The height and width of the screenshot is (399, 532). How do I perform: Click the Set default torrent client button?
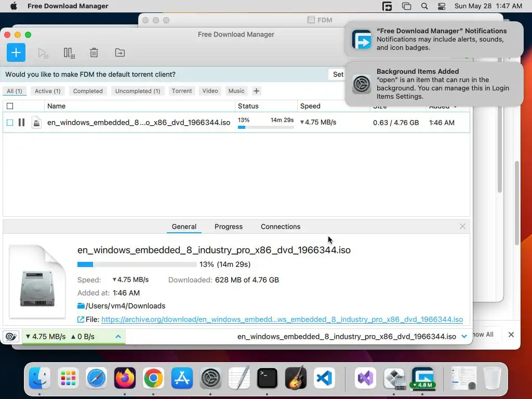[338, 74]
